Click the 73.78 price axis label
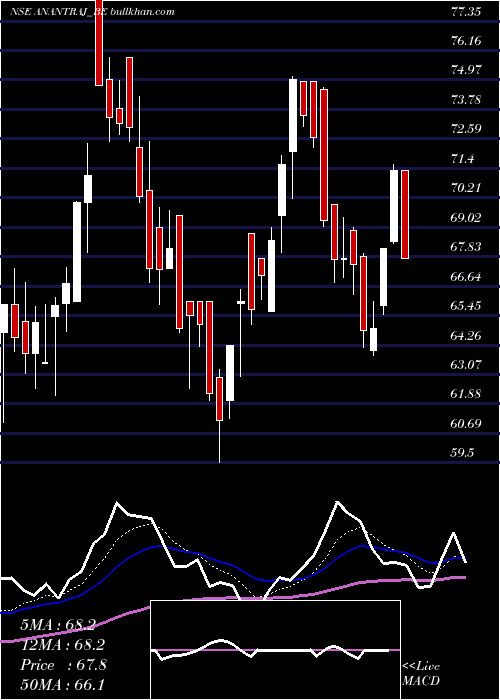The image size is (500, 700). click(x=466, y=99)
